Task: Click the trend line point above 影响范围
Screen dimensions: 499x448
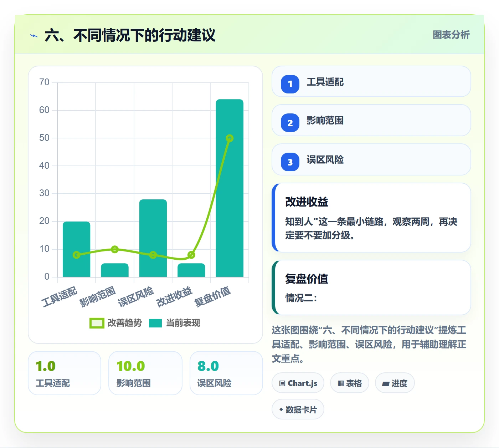Action: 115,249
